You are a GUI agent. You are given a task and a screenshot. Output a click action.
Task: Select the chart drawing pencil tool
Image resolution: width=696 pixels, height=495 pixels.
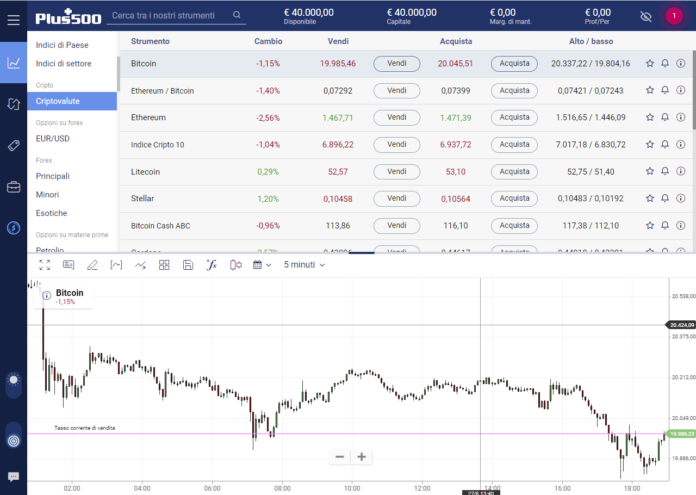92,265
